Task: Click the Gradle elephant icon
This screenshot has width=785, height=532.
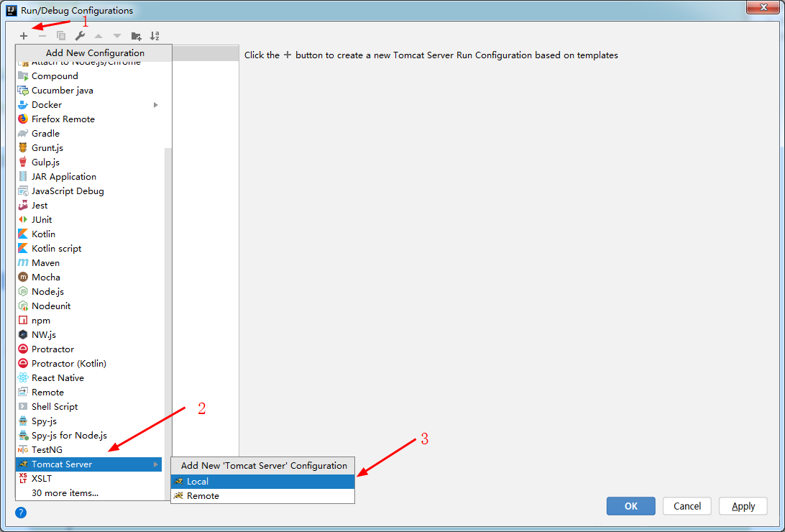Action: (x=23, y=134)
